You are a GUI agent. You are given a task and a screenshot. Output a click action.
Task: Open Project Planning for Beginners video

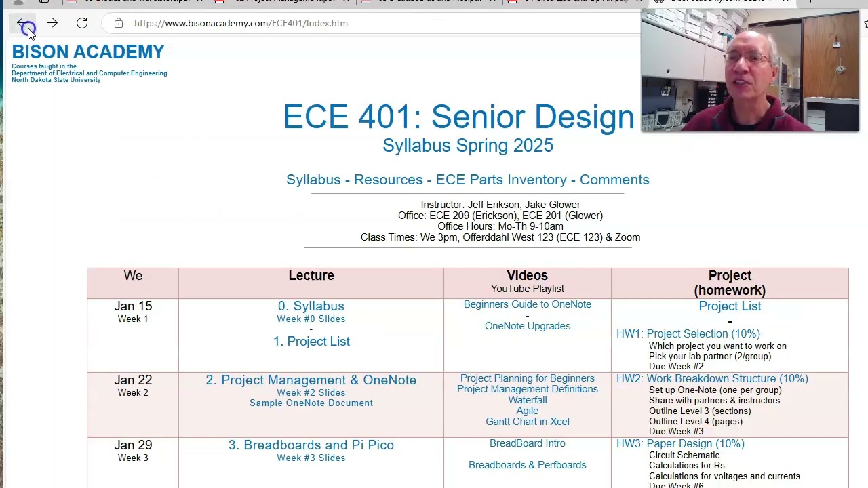pyautogui.click(x=528, y=378)
